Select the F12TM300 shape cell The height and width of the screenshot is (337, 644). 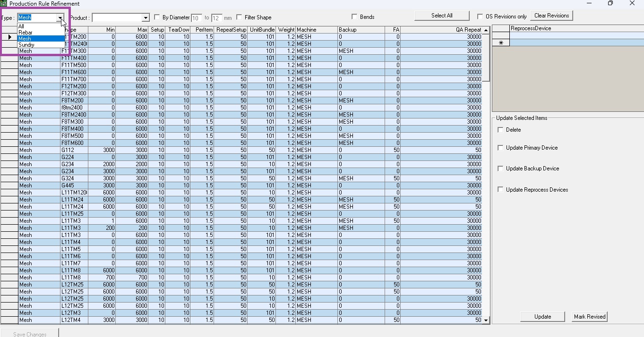point(74,93)
